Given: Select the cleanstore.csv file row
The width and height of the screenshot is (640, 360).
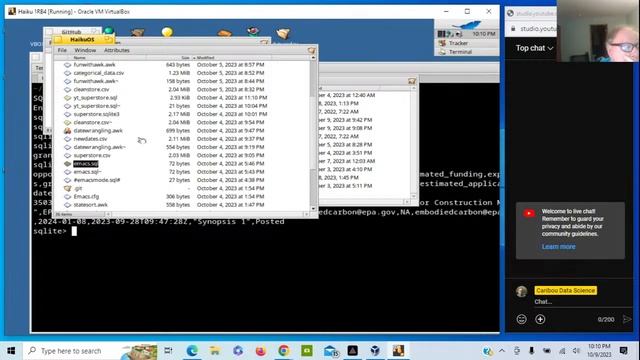Looking at the screenshot, I should [x=181, y=89].
